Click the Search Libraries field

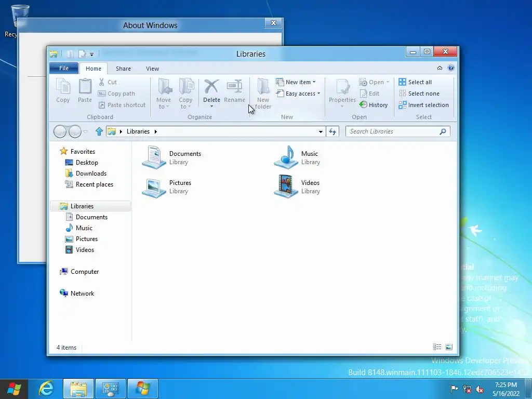point(397,131)
